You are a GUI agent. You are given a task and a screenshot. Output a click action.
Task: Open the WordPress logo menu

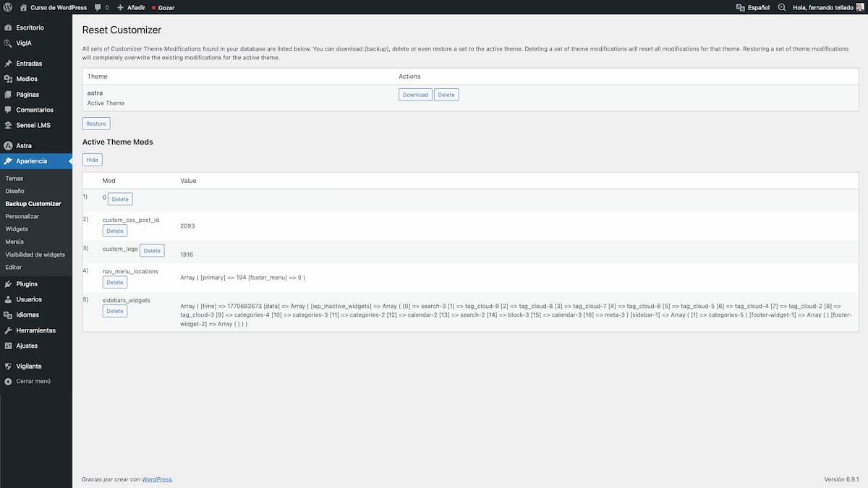click(8, 7)
